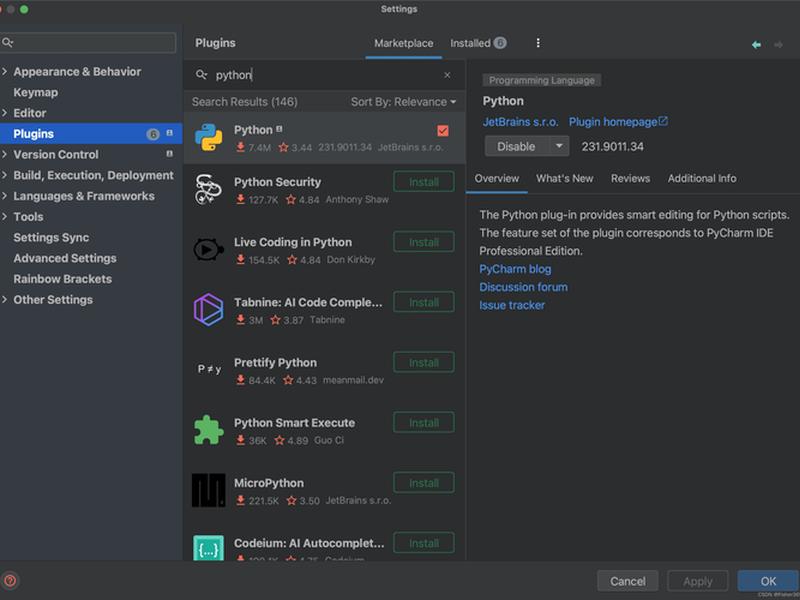This screenshot has height=600, width=800.
Task: Toggle the Python plugin enabled checkbox
Action: 443,131
